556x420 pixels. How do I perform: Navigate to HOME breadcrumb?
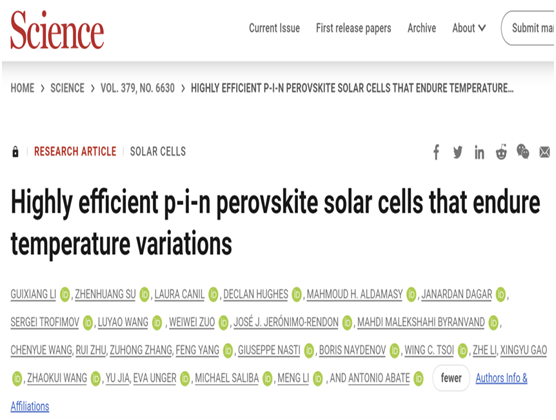[x=22, y=88]
